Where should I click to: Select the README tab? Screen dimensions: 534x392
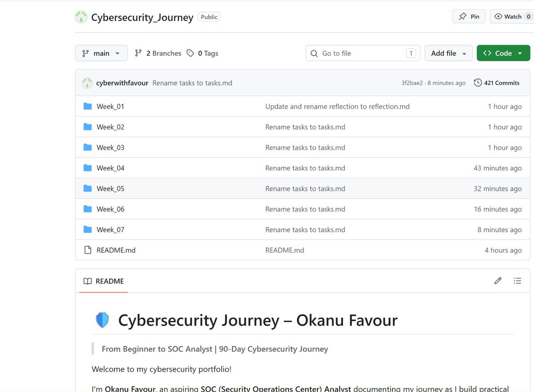point(104,281)
